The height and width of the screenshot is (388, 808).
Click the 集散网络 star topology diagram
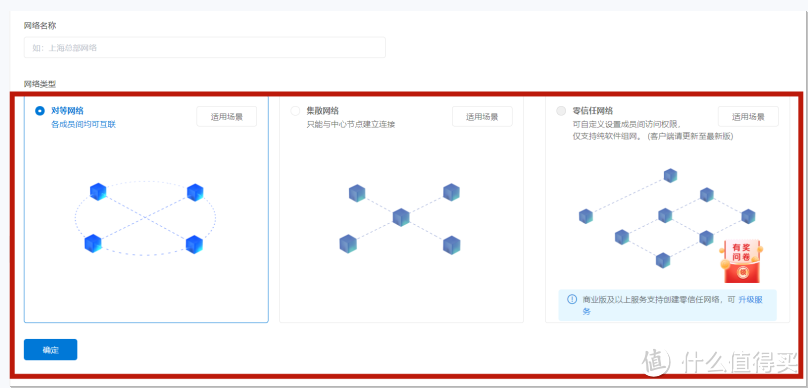(x=400, y=218)
